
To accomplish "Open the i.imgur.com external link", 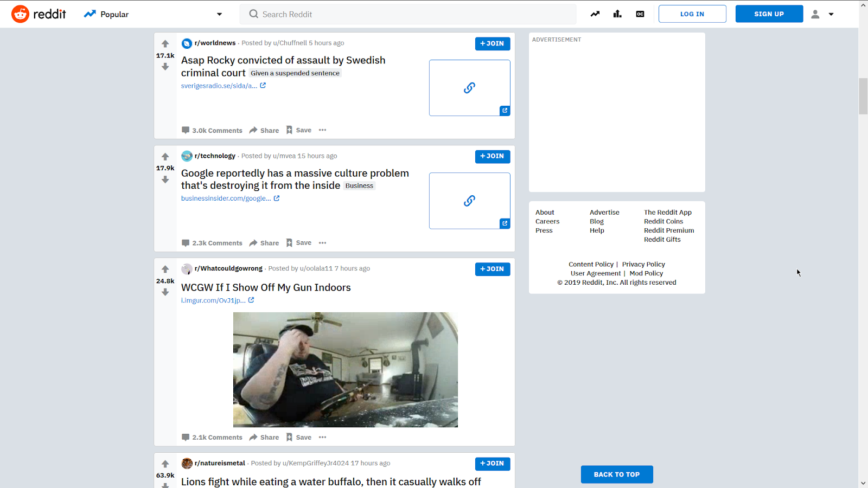I will click(x=218, y=300).
